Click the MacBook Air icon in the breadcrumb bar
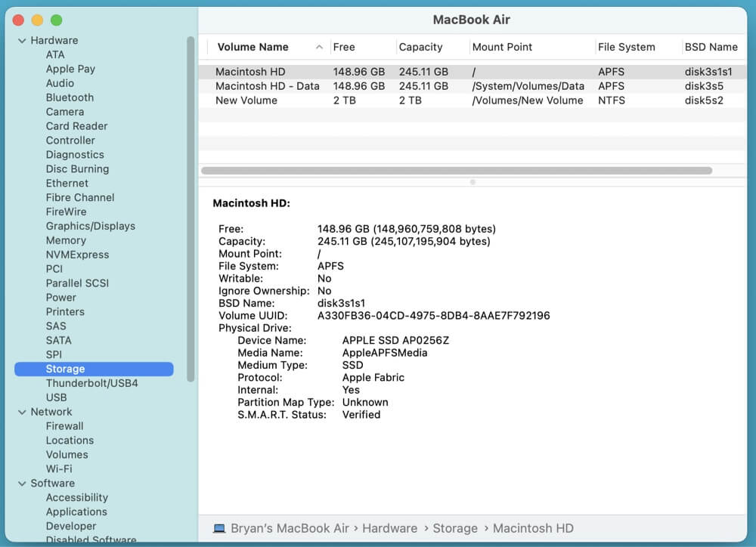The image size is (756, 547). (218, 527)
